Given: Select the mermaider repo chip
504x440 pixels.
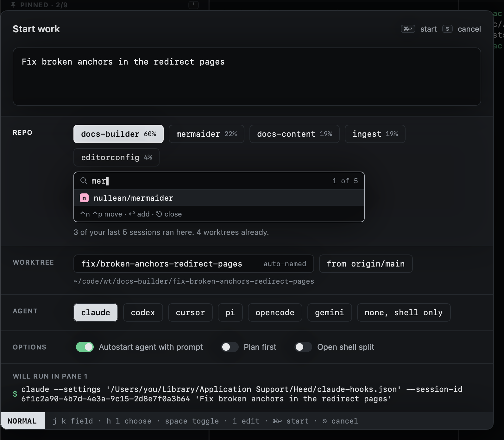Looking at the screenshot, I should 206,134.
